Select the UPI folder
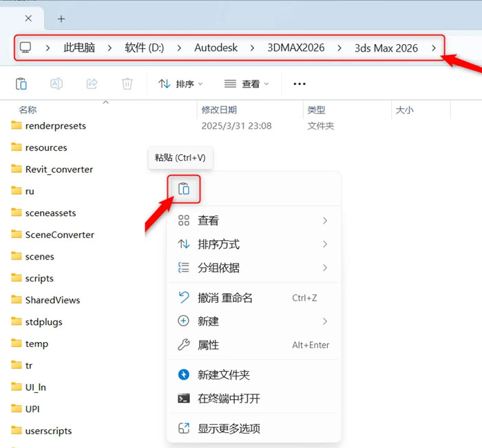Image resolution: width=482 pixels, height=448 pixels. click(x=25, y=409)
